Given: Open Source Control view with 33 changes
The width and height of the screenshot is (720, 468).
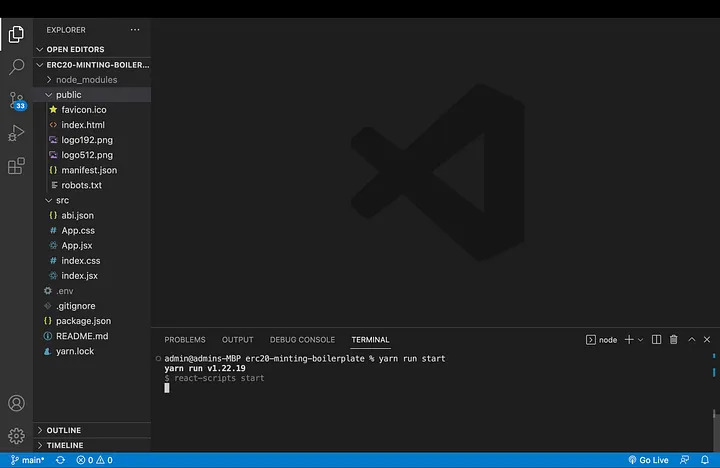Looking at the screenshot, I should 16,100.
